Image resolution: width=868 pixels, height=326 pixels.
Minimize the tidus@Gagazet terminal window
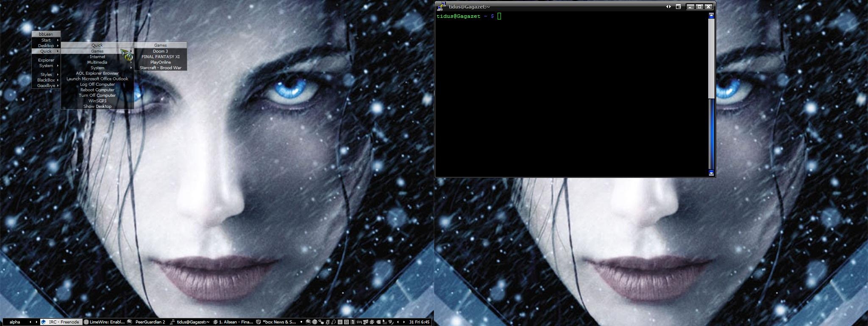[691, 6]
